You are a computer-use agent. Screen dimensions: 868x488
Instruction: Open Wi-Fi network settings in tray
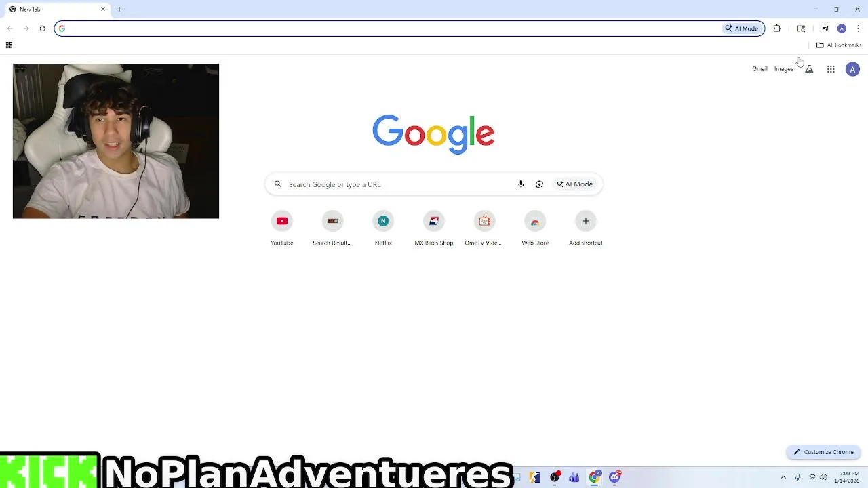812,477
